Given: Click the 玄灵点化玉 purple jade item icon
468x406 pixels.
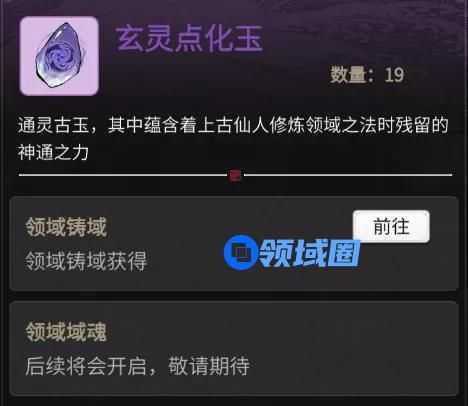Looking at the screenshot, I should coord(59,56).
